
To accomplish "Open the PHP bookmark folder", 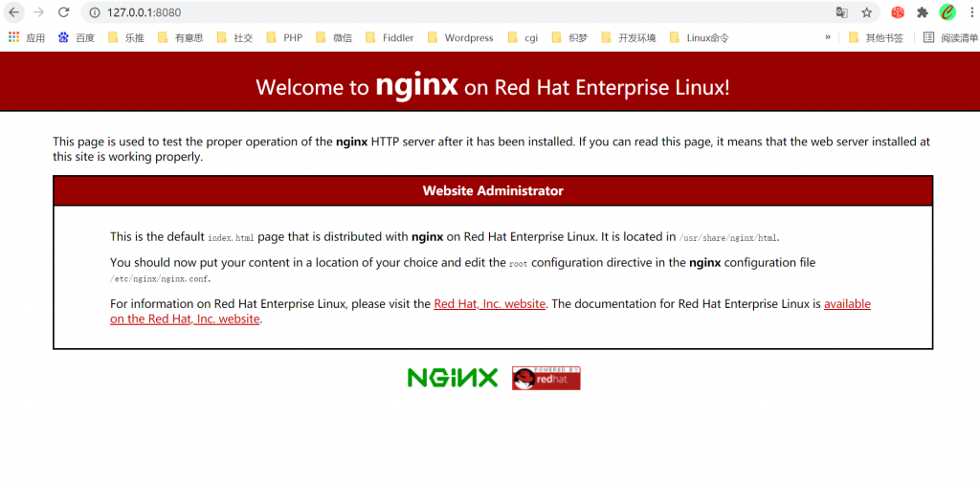I will click(284, 37).
